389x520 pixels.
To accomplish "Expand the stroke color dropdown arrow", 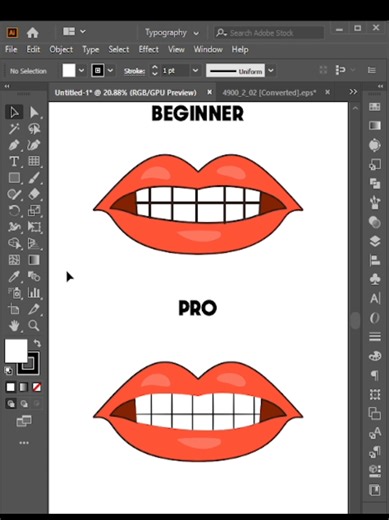I will point(110,71).
